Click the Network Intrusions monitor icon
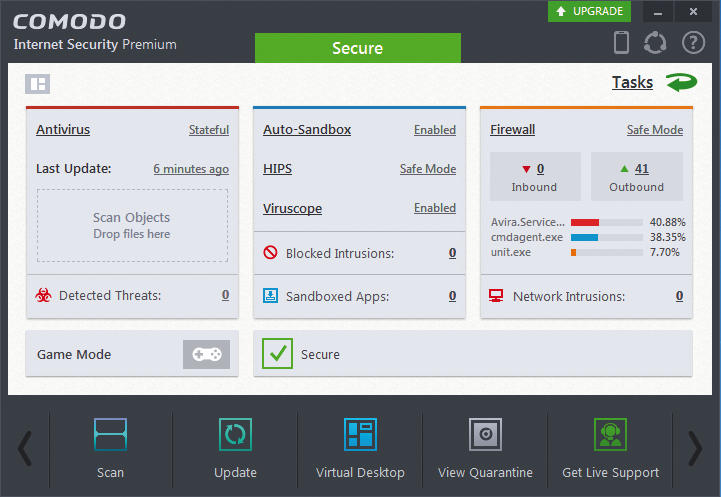Image resolution: width=721 pixels, height=497 pixels. pyautogui.click(x=496, y=296)
